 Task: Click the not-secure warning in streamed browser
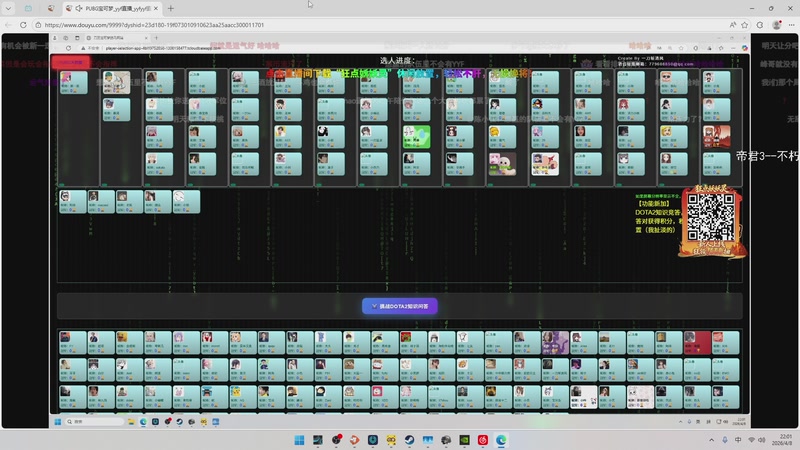pos(90,48)
